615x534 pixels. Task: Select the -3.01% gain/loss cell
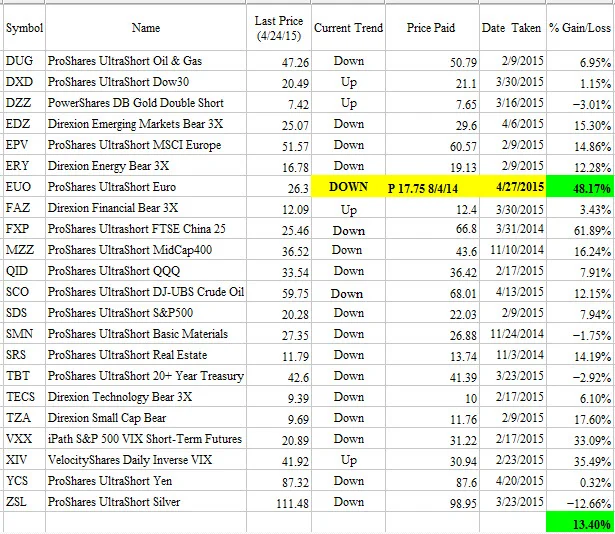(x=580, y=104)
